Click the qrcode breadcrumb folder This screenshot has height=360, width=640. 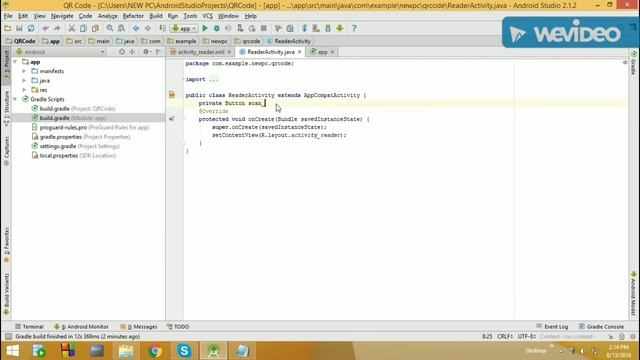(x=247, y=41)
